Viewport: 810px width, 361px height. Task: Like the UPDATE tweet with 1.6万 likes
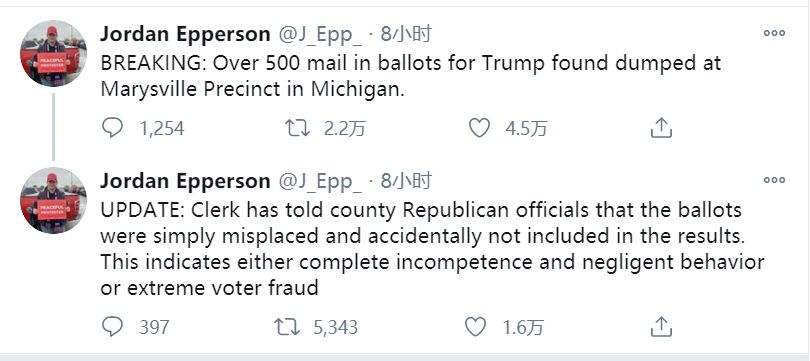[475, 326]
